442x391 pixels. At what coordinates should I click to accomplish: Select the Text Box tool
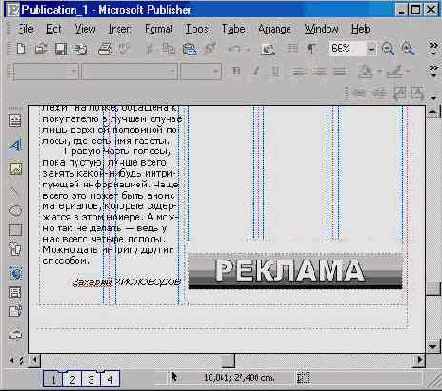click(15, 121)
